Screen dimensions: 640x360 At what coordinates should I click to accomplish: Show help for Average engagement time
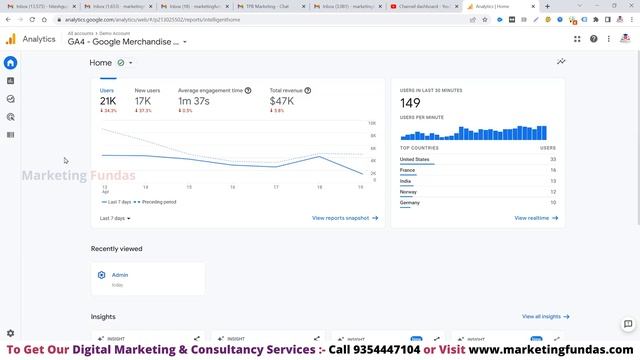tap(248, 91)
